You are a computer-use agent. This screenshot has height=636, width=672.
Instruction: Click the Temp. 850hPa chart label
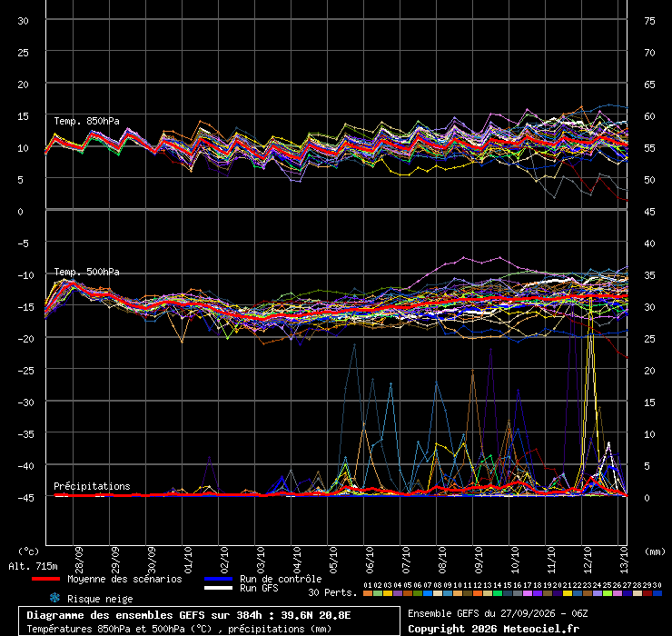(86, 121)
